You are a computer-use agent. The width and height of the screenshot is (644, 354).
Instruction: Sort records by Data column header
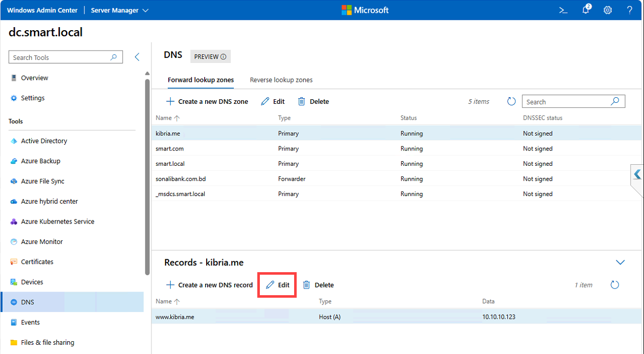click(x=488, y=301)
